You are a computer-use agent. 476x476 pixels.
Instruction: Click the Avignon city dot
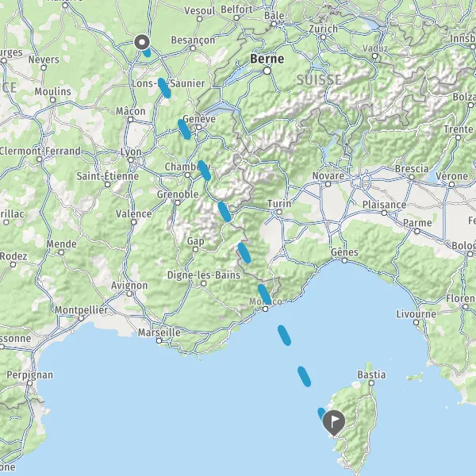(129, 294)
